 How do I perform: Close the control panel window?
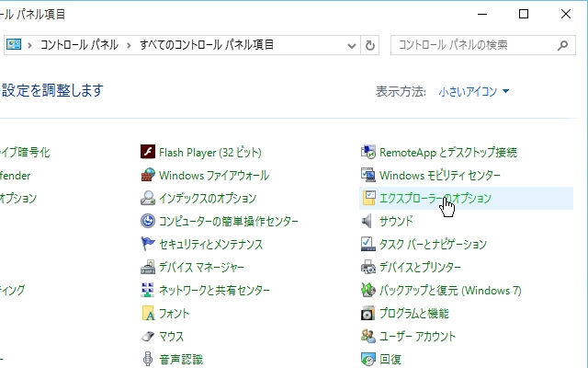[x=566, y=15]
